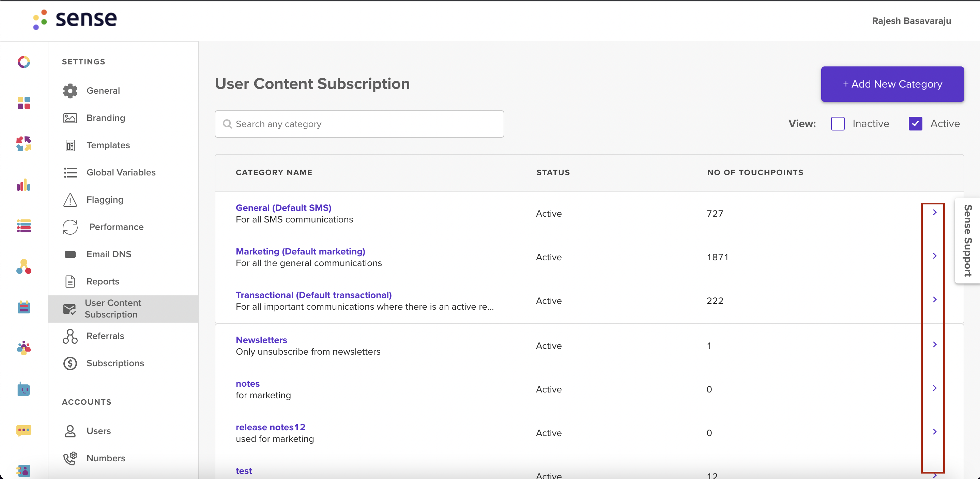
Task: Open Subscriptions settings
Action: point(123,364)
